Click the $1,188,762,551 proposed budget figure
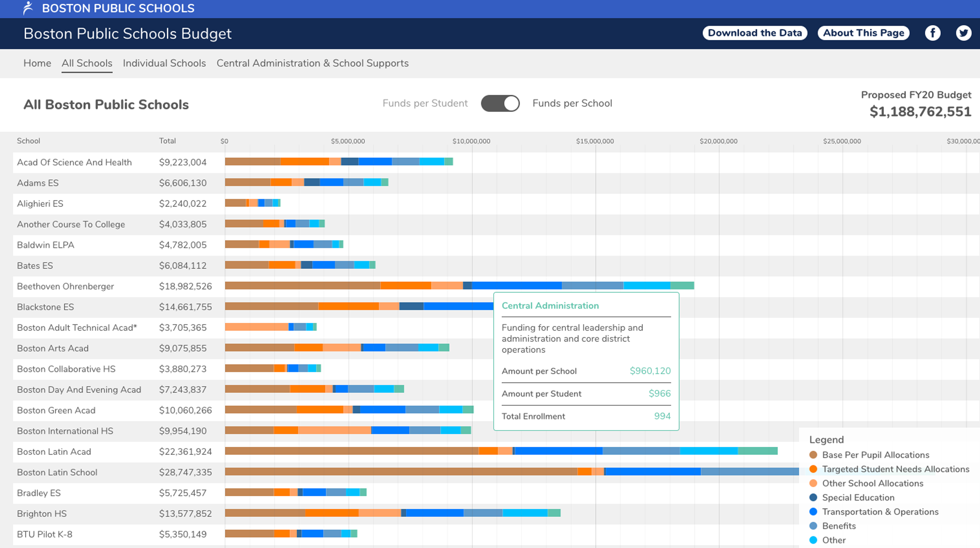The height and width of the screenshot is (548, 980). tap(920, 111)
